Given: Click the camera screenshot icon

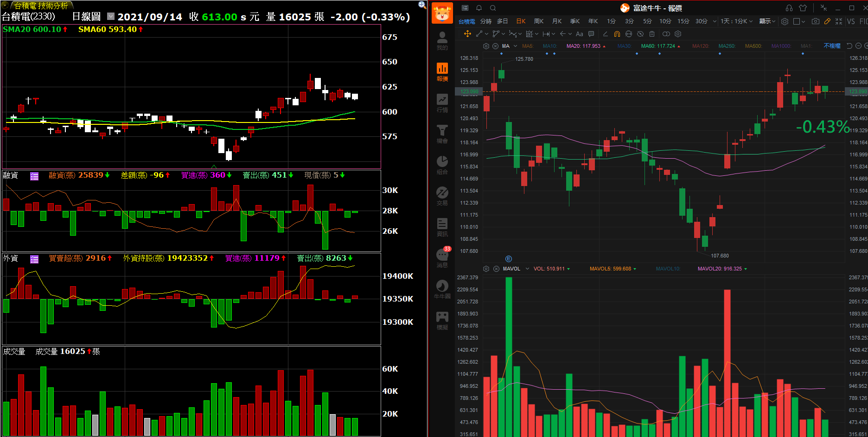Looking at the screenshot, I should click(x=816, y=21).
